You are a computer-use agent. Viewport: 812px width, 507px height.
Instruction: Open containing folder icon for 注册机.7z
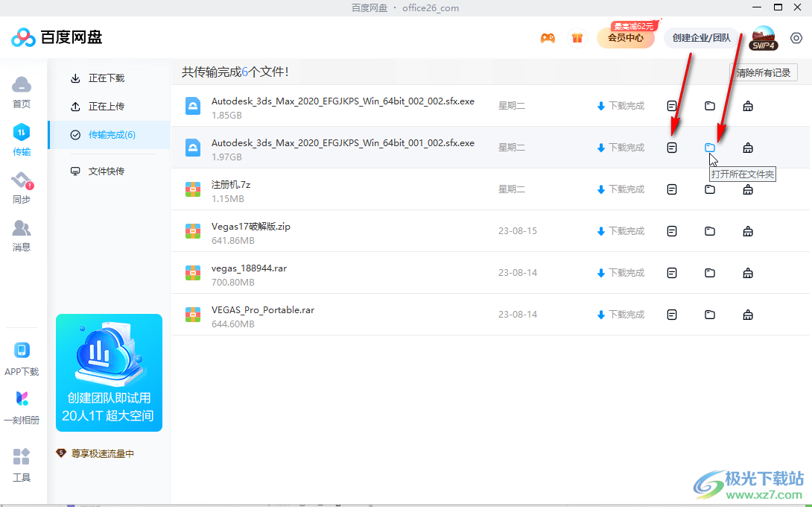tap(709, 189)
